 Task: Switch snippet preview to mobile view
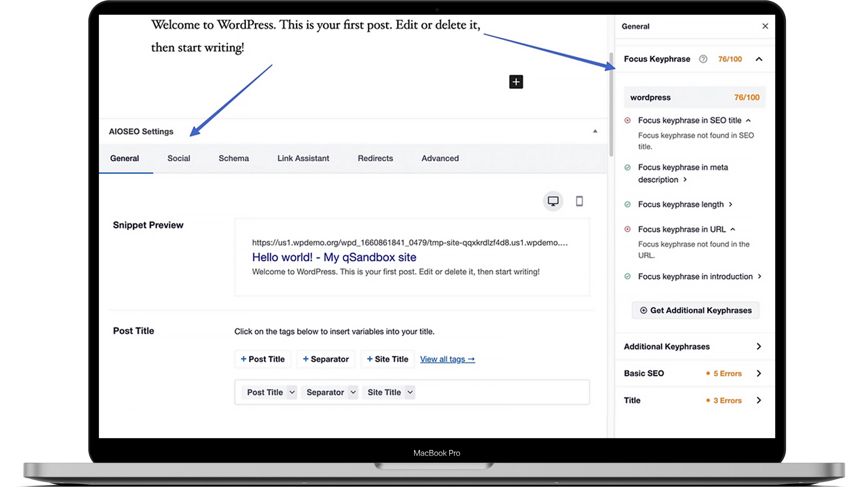coord(579,201)
